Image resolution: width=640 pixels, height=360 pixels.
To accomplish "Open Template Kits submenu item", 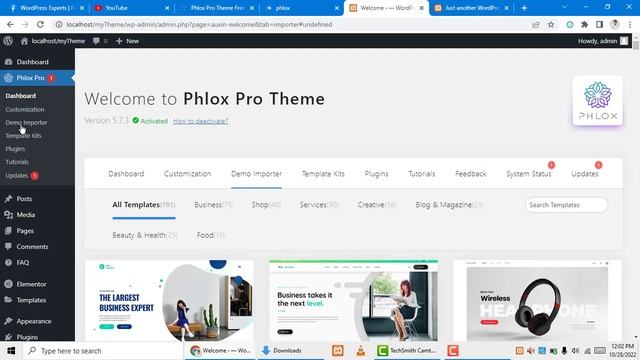I will (23, 136).
